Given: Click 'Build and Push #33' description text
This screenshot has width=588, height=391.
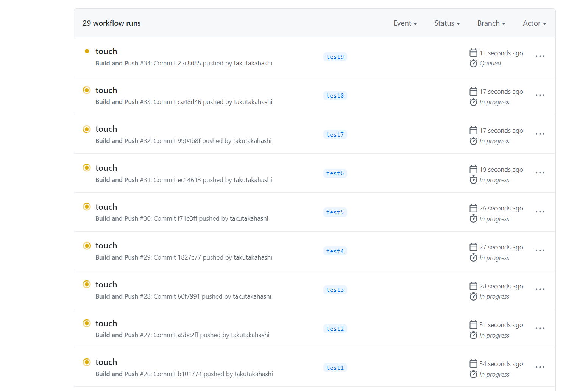Looking at the screenshot, I should point(184,102).
